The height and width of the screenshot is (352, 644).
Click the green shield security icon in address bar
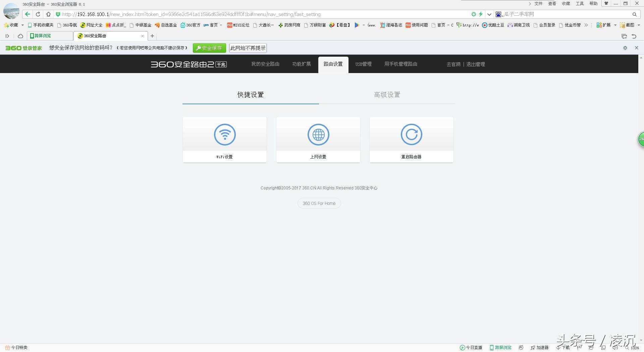(x=58, y=14)
